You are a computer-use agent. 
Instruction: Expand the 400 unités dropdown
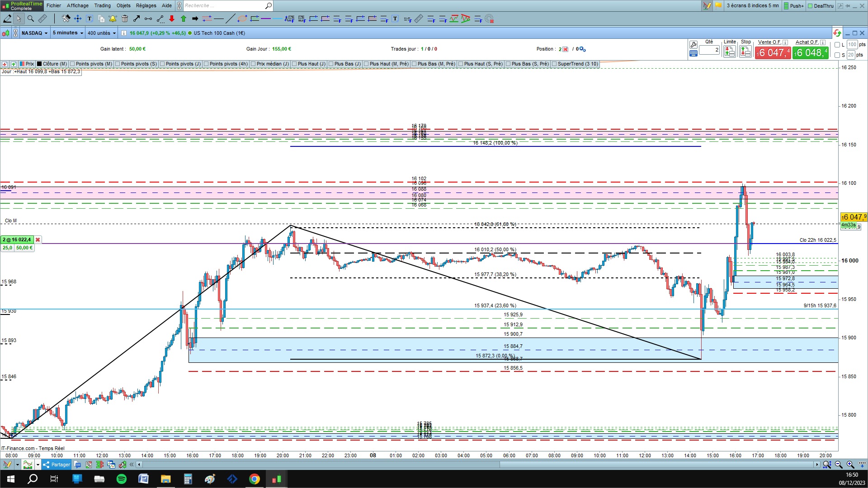point(101,33)
